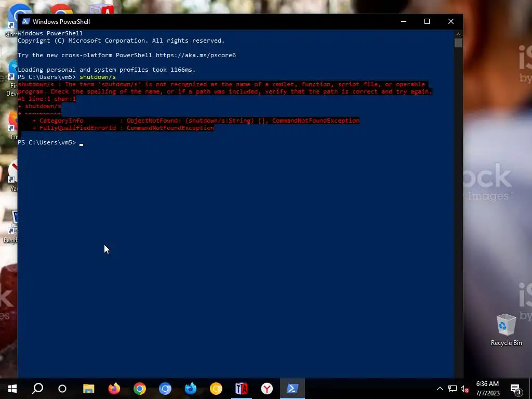This screenshot has height=399, width=532.
Task: Click the 'At line:1 char:1' error line
Action: click(x=47, y=99)
